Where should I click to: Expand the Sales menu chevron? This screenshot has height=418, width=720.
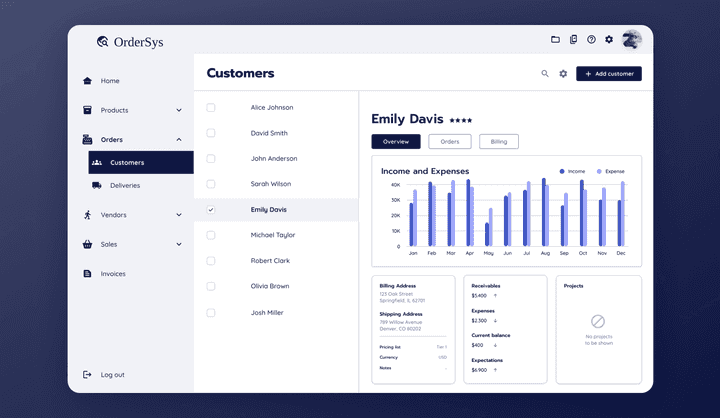click(179, 244)
